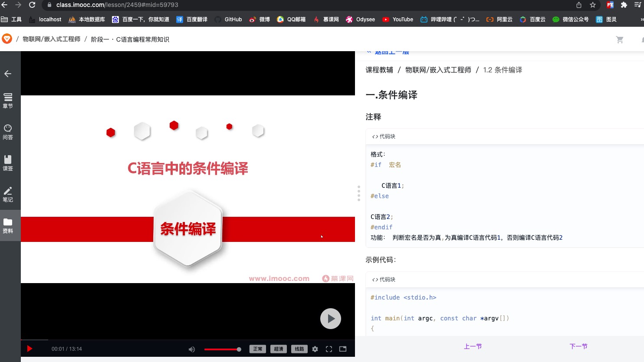
Task: Open the video player settings gear
Action: [x=315, y=349]
